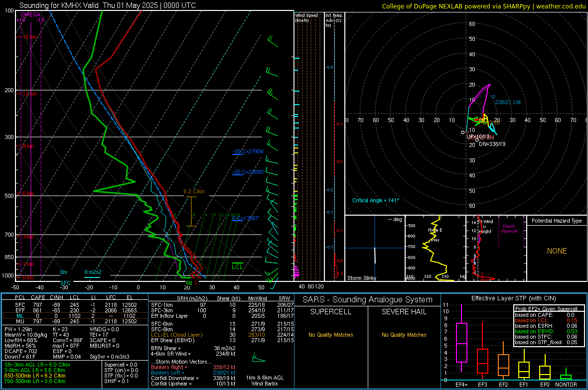The width and height of the screenshot is (588, 390).
Task: Click the green LCL marker label
Action: tap(237, 266)
